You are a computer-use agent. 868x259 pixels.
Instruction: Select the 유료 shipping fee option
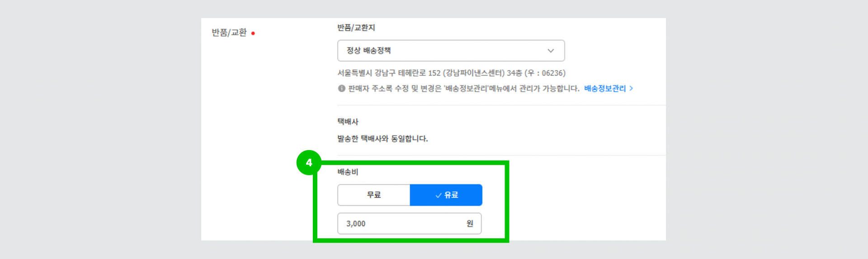[446, 195]
